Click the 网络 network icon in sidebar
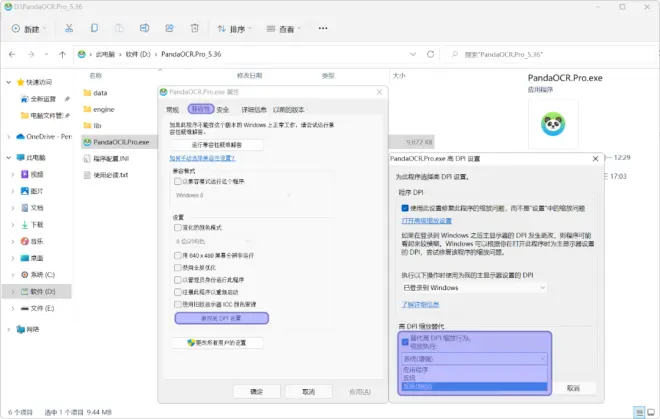 (20, 329)
